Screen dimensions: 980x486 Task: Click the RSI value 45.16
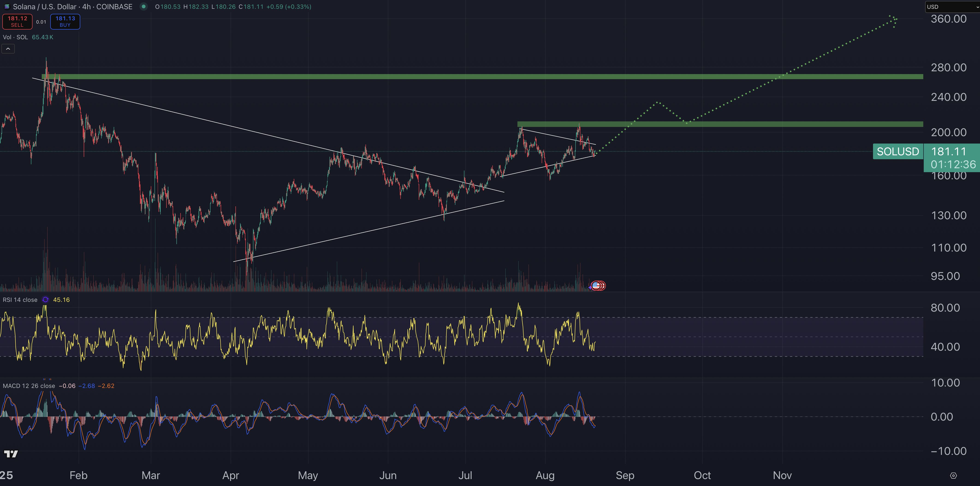61,300
